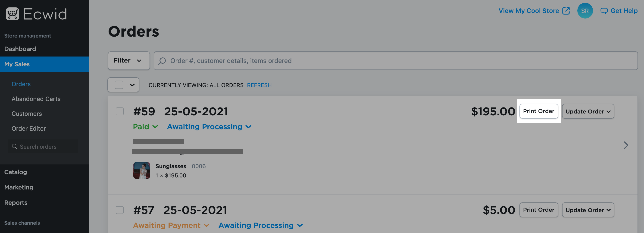Toggle the select all orders checkbox
Image resolution: width=644 pixels, height=233 pixels.
pos(119,85)
